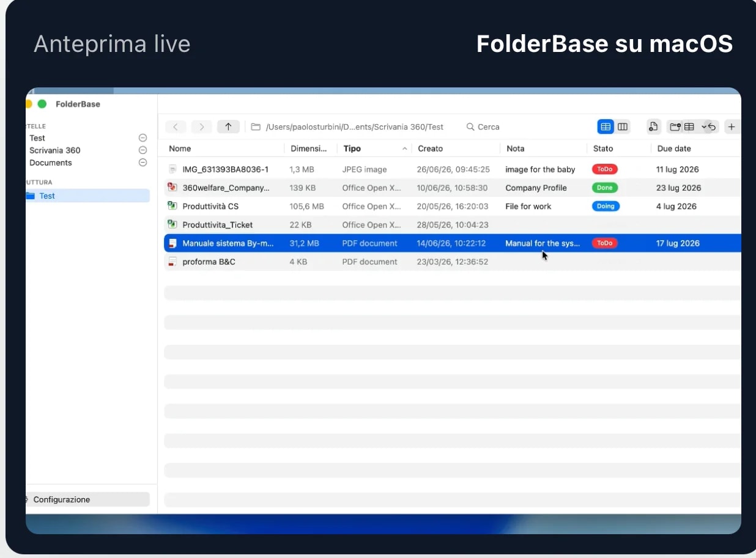Select Scrivania 360 in the sidebar
This screenshot has width=756, height=558.
coord(55,150)
